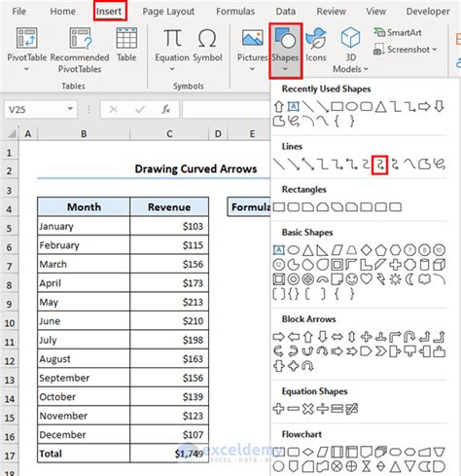Open the Icons gallery
Image resolution: width=461 pixels, height=476 pixels.
click(x=316, y=45)
